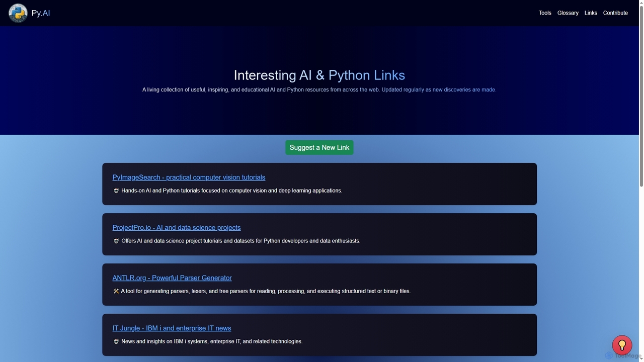Click the nerd emoji beside the ProjectPro.io description
644x362 pixels.
click(x=116, y=241)
